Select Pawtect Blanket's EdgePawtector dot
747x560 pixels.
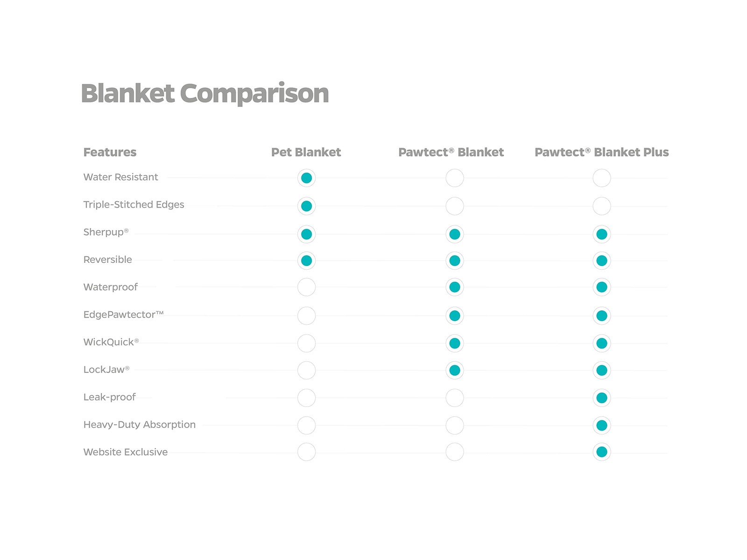454,315
